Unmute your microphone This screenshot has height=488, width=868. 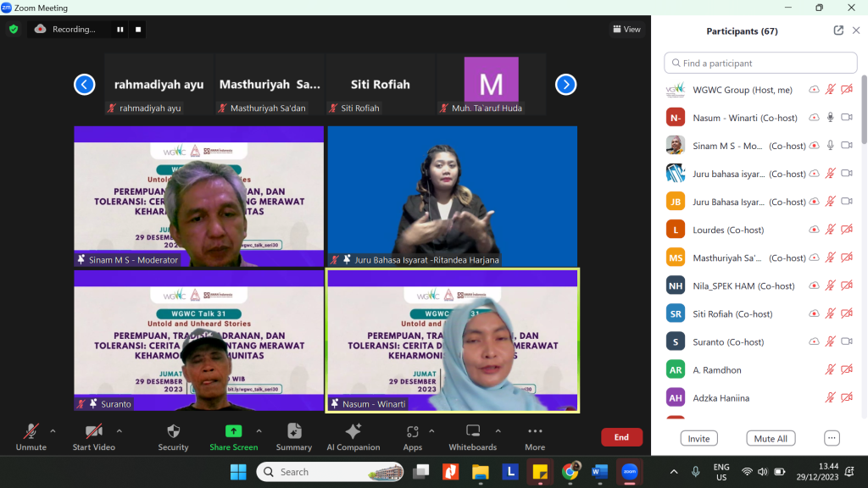coord(31,437)
